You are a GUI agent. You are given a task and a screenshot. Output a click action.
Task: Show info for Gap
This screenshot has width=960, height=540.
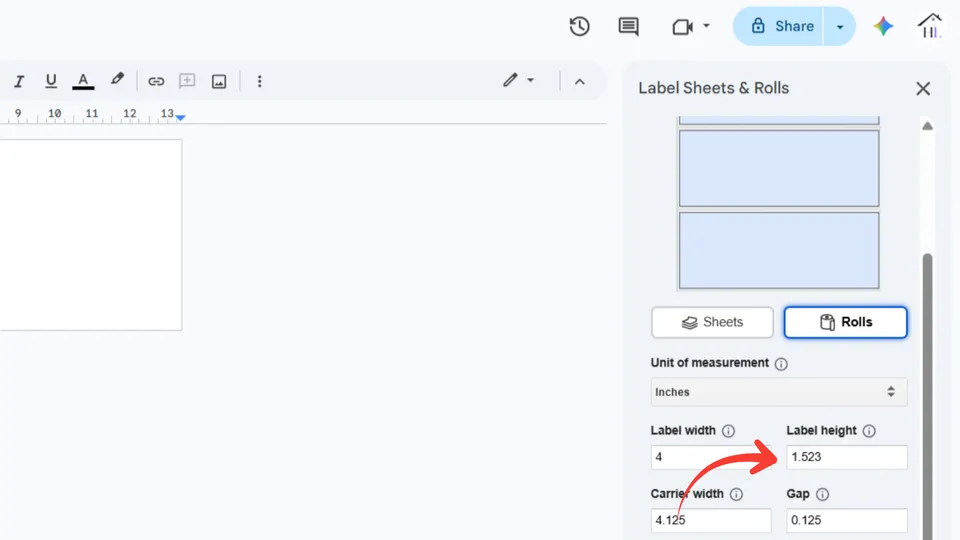(823, 494)
